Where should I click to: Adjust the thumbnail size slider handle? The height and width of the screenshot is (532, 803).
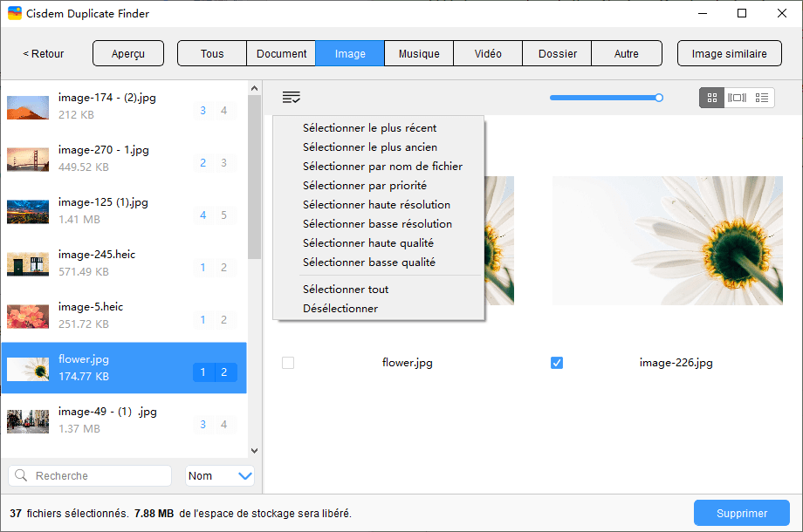coord(659,98)
